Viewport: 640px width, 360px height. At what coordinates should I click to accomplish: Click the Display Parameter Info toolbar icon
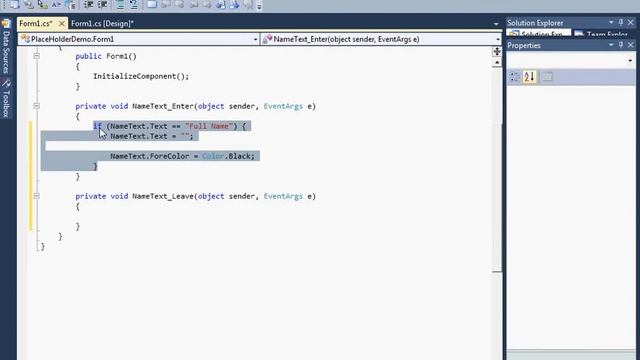(x=29, y=4)
